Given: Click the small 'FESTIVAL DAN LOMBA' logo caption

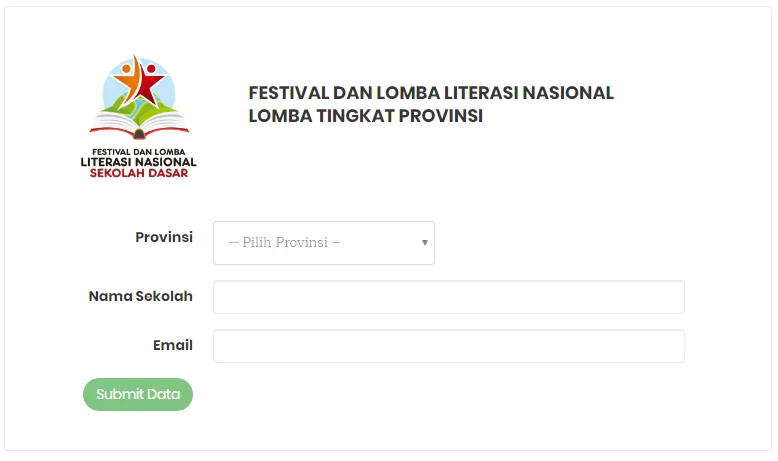Looking at the screenshot, I should point(139,151).
